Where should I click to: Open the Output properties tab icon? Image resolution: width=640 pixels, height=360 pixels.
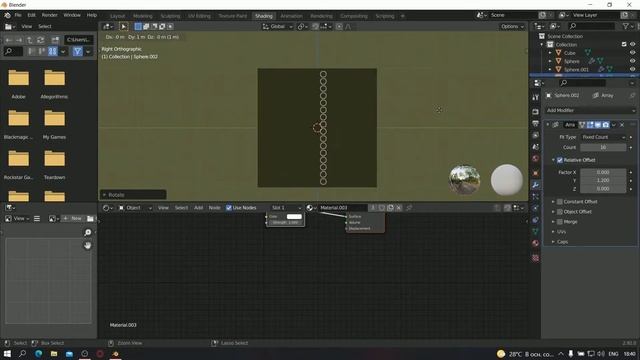[x=536, y=123]
